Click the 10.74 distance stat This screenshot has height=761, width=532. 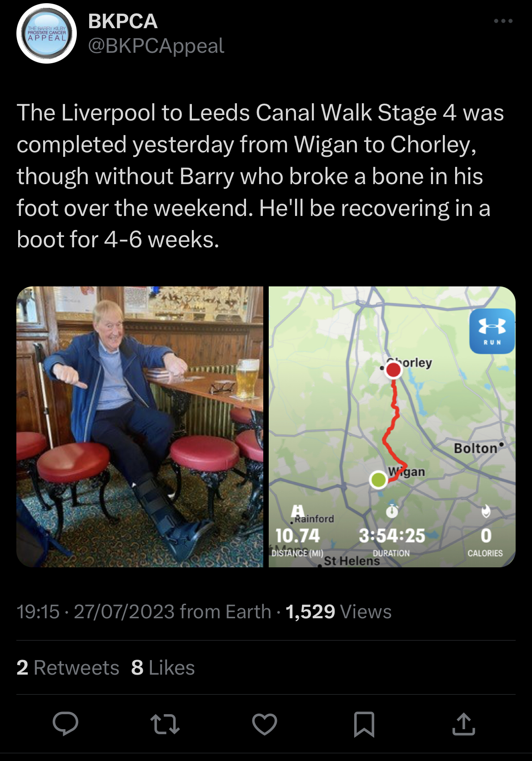point(298,536)
